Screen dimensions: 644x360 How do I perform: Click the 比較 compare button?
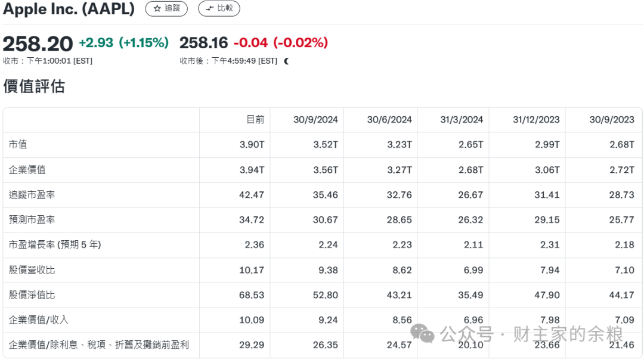219,8
